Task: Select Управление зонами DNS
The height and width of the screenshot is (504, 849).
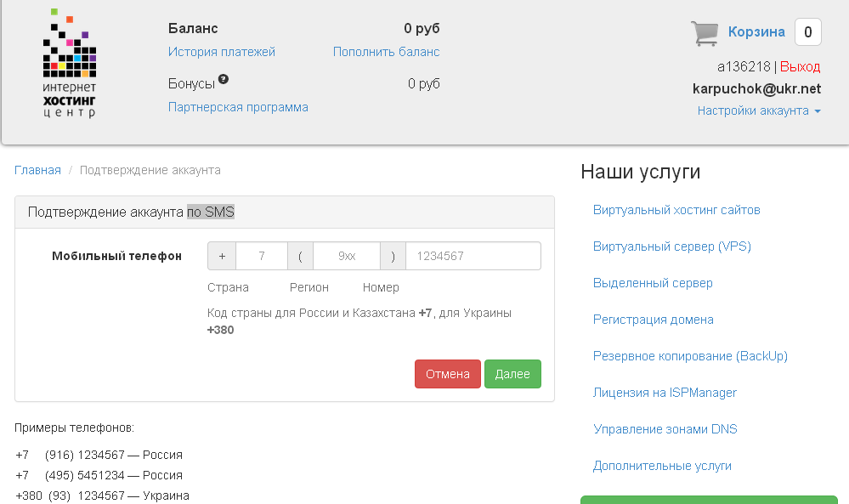Action: (x=665, y=429)
